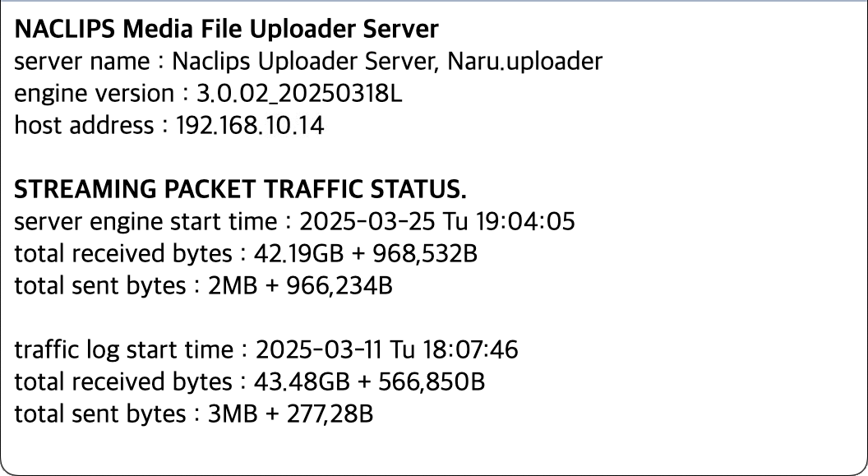
Task: Click the NACLIPS Media File Uploader Server heading
Action: [x=226, y=29]
